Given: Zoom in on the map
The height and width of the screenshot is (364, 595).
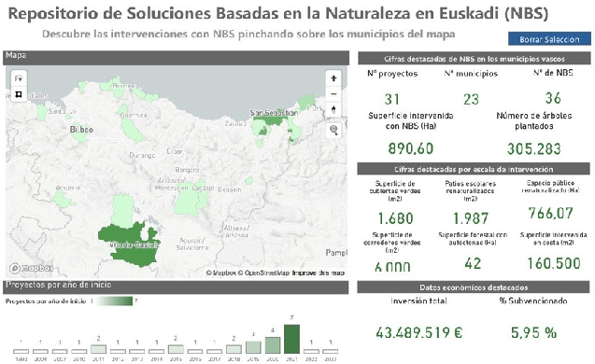Looking at the screenshot, I should pos(333,78).
